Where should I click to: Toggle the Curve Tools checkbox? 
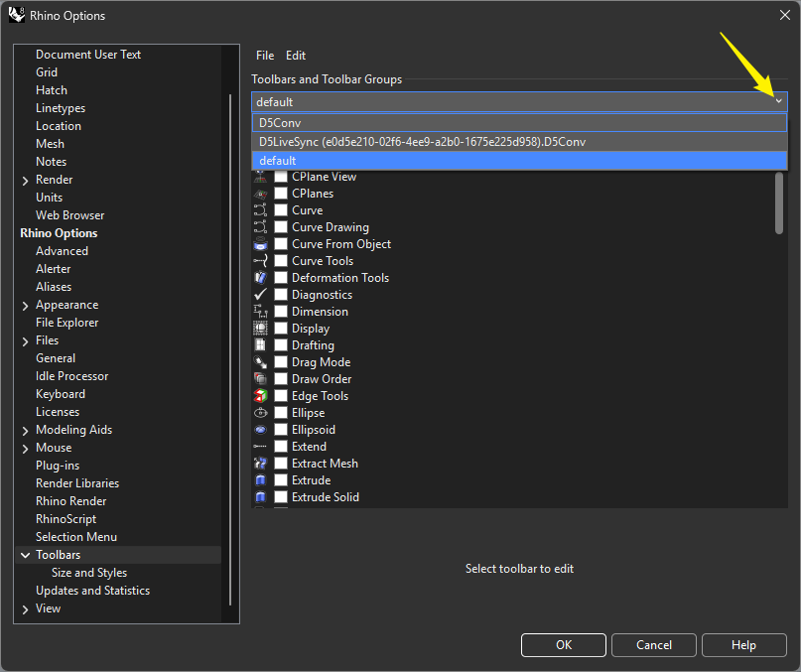pyautogui.click(x=281, y=261)
